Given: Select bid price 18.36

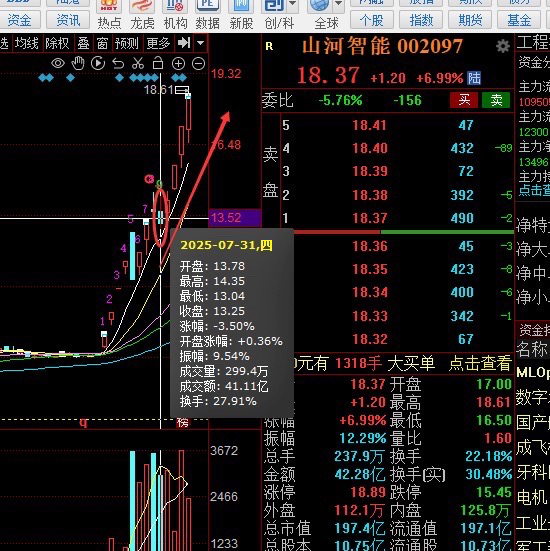Looking at the screenshot, I should tap(370, 246).
